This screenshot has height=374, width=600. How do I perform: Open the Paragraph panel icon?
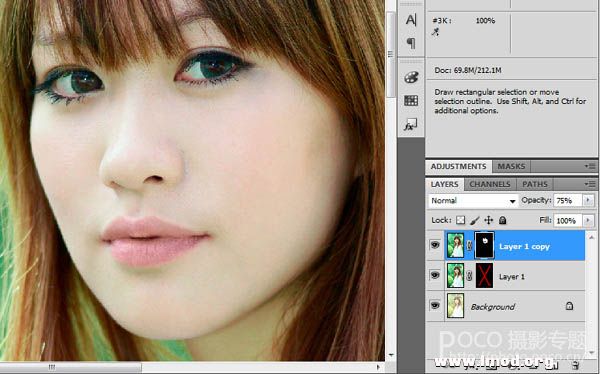[x=411, y=43]
